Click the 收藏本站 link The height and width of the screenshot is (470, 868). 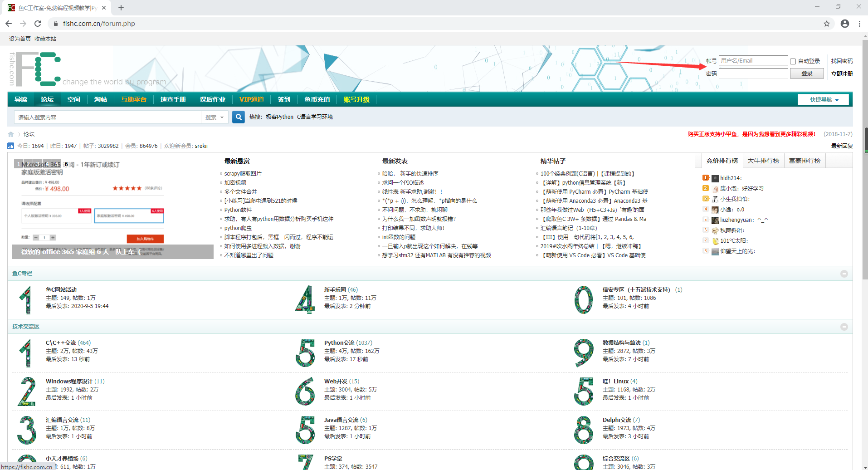[x=45, y=39]
